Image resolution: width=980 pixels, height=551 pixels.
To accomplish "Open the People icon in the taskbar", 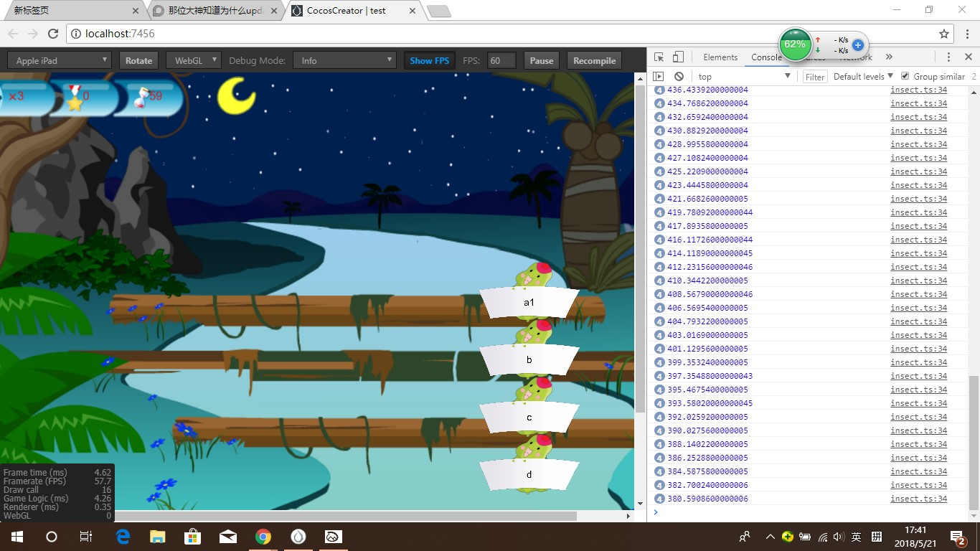I will pyautogui.click(x=745, y=537).
